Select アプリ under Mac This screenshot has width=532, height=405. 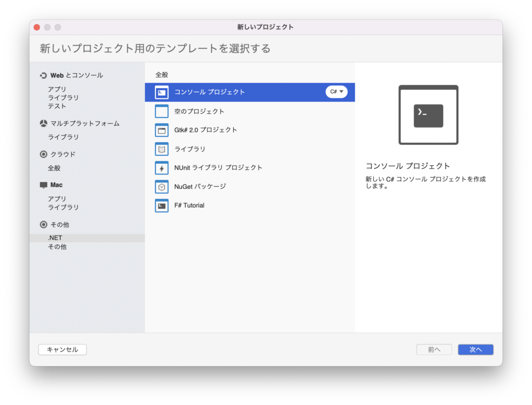[57, 199]
